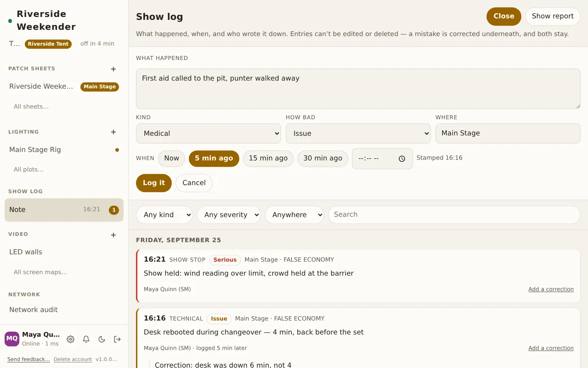Click the custom time input field
This screenshot has height=368, width=588.
382,159
